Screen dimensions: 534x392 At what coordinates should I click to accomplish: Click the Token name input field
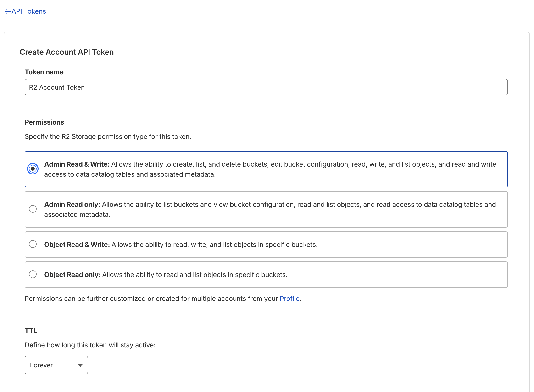point(266,87)
